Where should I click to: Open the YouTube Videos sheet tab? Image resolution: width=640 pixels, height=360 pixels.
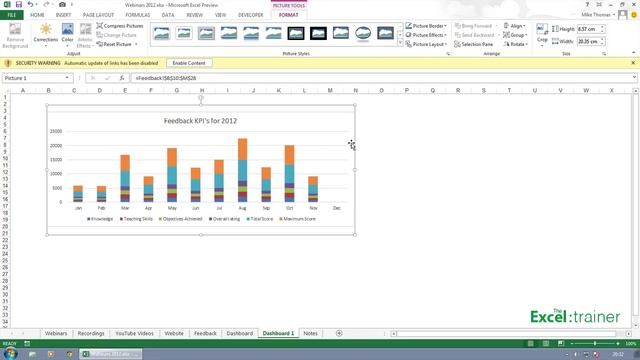point(134,333)
